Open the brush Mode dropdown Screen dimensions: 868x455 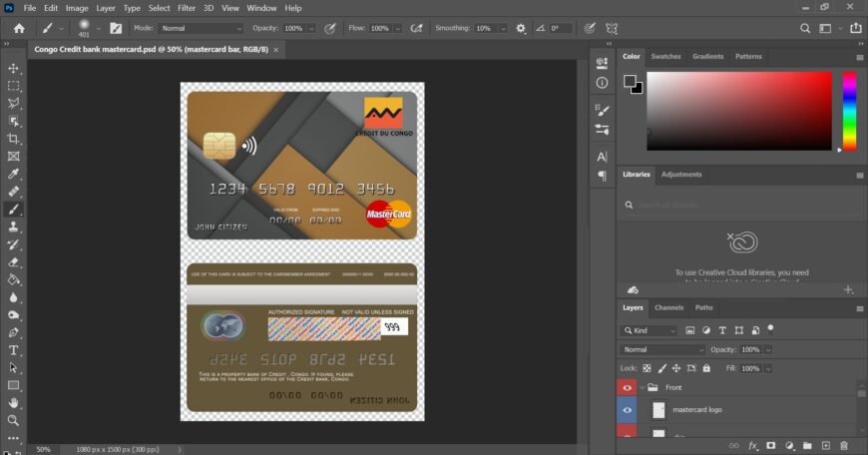coord(201,28)
